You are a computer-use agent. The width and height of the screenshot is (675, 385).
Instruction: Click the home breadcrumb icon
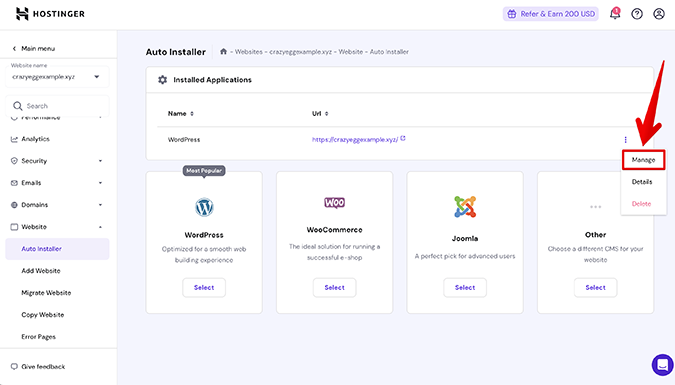click(x=223, y=51)
